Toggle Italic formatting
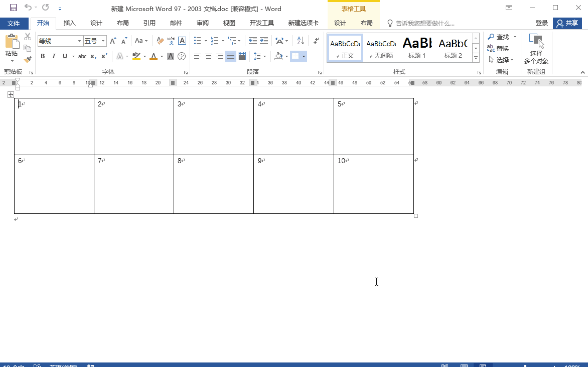Viewport: 588px width, 367px height. pyautogui.click(x=54, y=56)
